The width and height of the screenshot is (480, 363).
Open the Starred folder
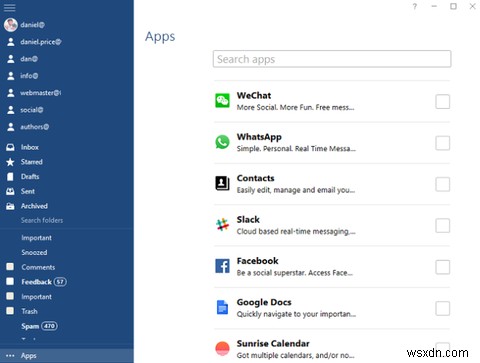pyautogui.click(x=32, y=162)
